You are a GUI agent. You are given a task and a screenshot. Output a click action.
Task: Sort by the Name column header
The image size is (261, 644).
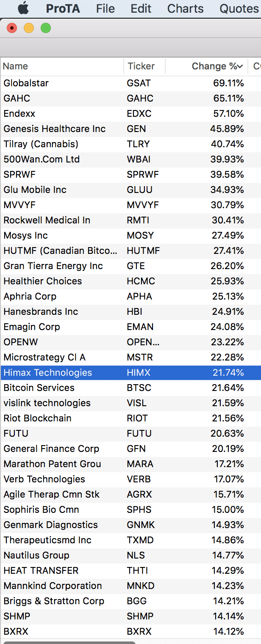tap(62, 66)
